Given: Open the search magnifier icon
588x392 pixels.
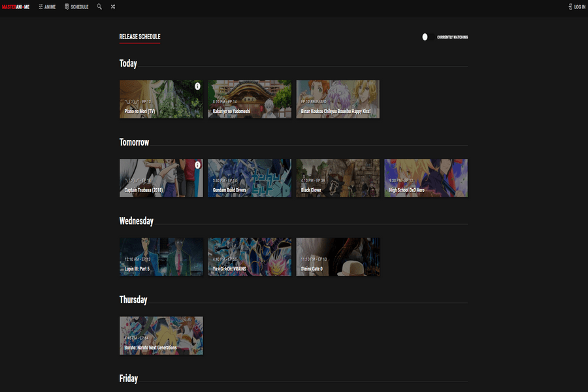Looking at the screenshot, I should point(99,7).
